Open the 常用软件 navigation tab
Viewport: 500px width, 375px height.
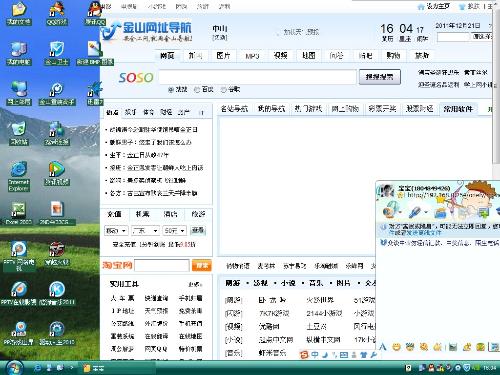click(x=458, y=109)
